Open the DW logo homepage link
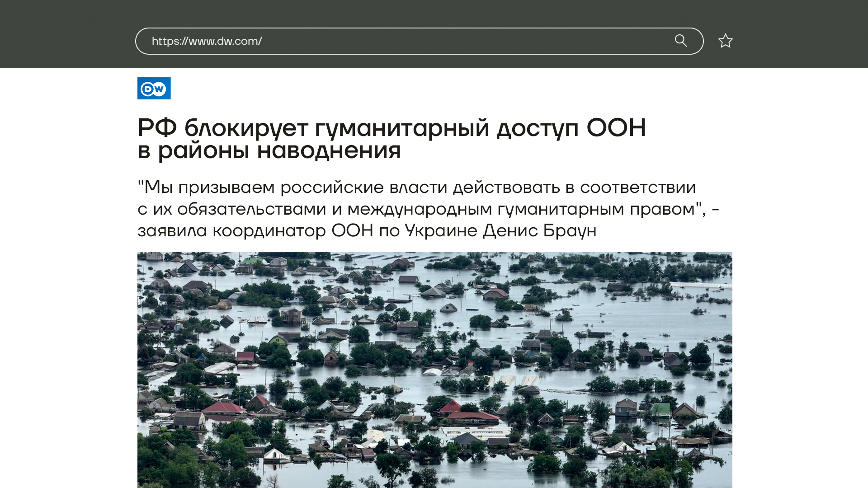The width and height of the screenshot is (868, 488). click(154, 88)
